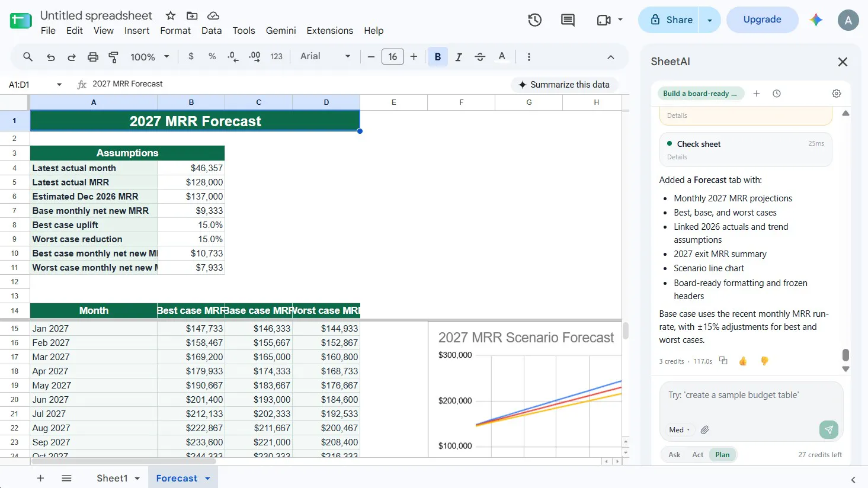Attach a file to SheetAI prompt
Image resolution: width=868 pixels, height=488 pixels.
click(704, 430)
